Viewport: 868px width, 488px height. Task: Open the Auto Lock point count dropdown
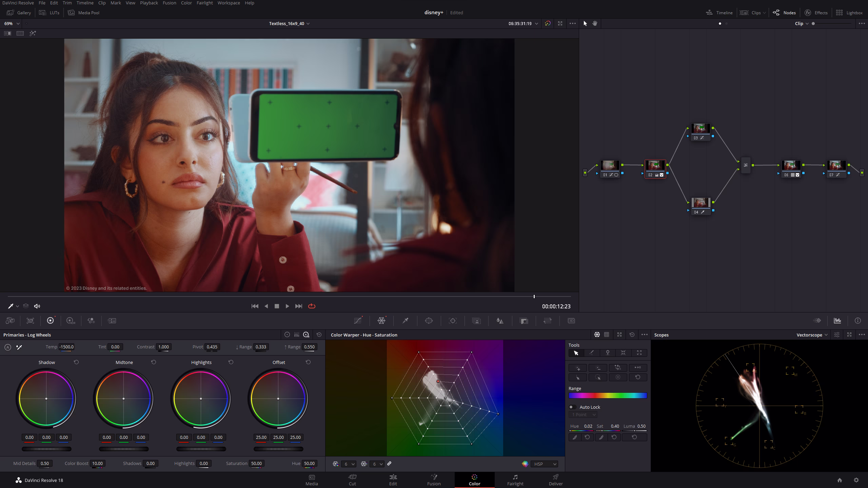583,414
